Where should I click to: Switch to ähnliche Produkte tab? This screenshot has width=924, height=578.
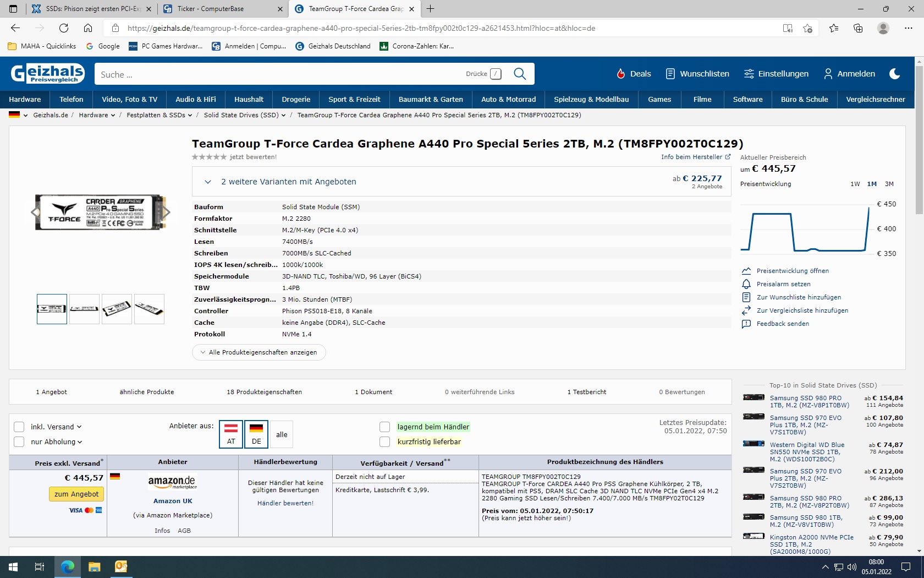(147, 392)
